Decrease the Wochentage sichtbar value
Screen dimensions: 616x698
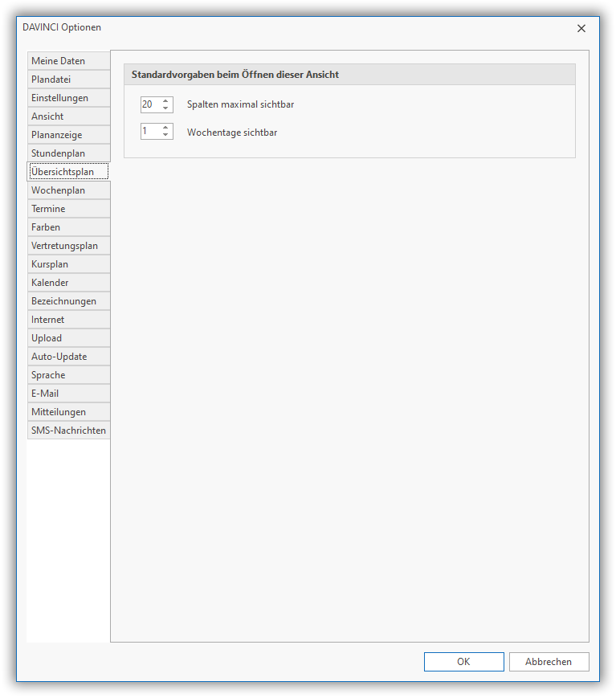(x=165, y=135)
